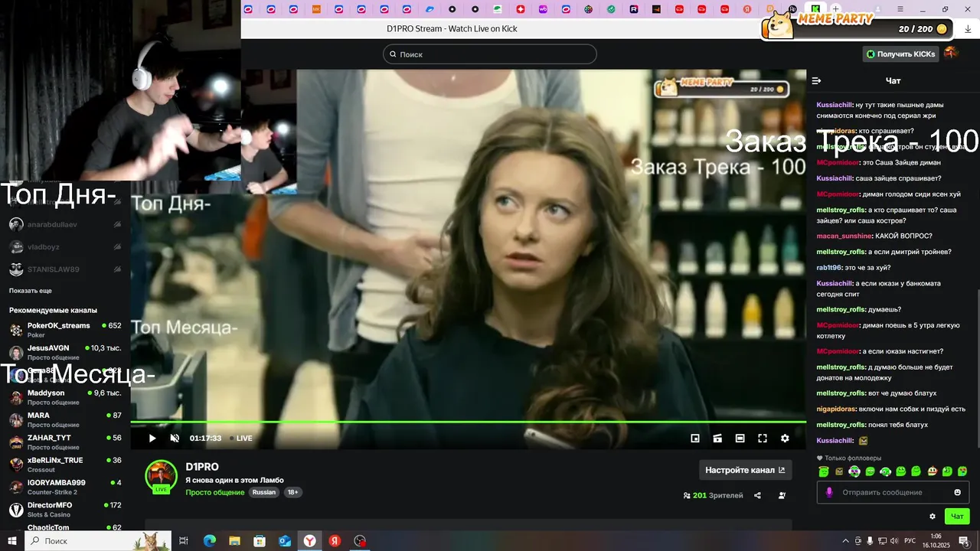Click Получить KICKs button
This screenshot has height=551, width=980.
(900, 54)
